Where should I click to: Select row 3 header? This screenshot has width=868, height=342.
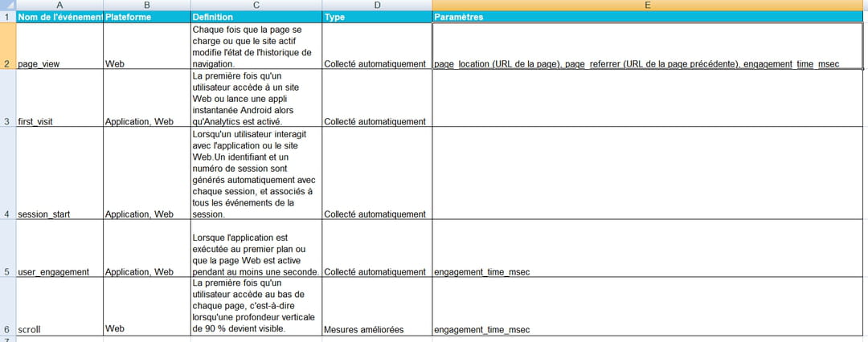click(x=8, y=98)
